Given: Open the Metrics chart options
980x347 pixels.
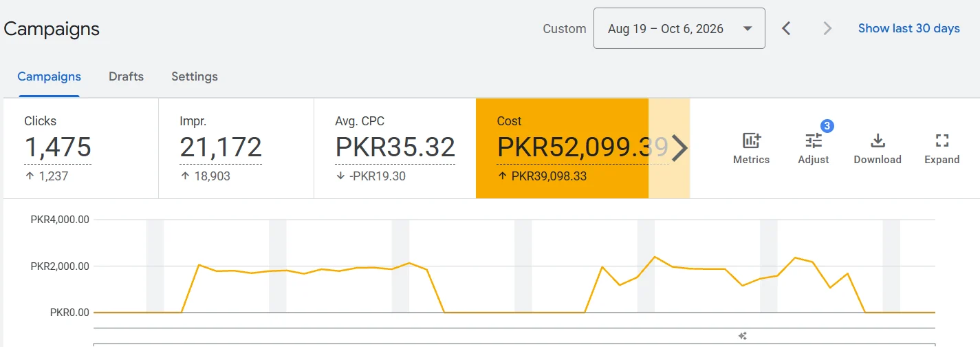Looking at the screenshot, I should 751,148.
